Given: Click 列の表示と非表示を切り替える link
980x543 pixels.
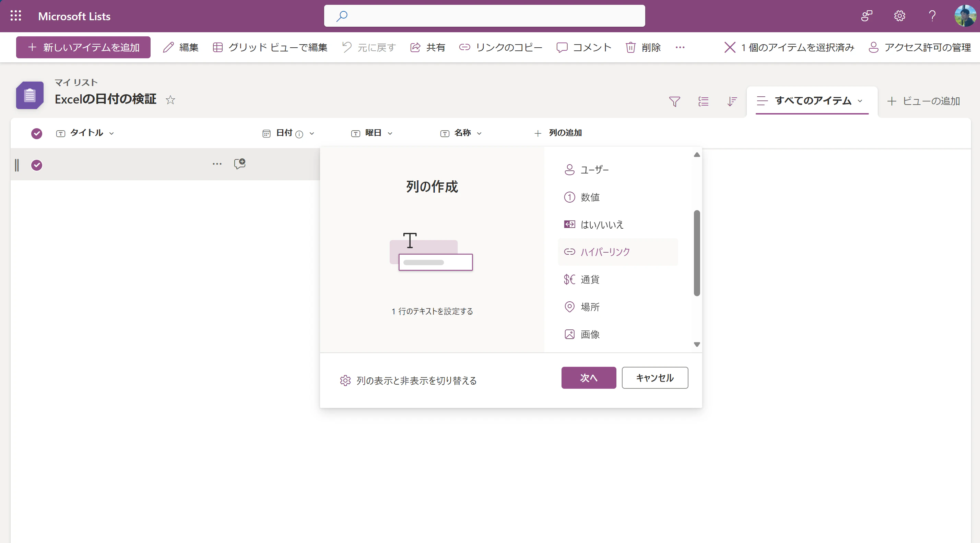Looking at the screenshot, I should coord(416,380).
